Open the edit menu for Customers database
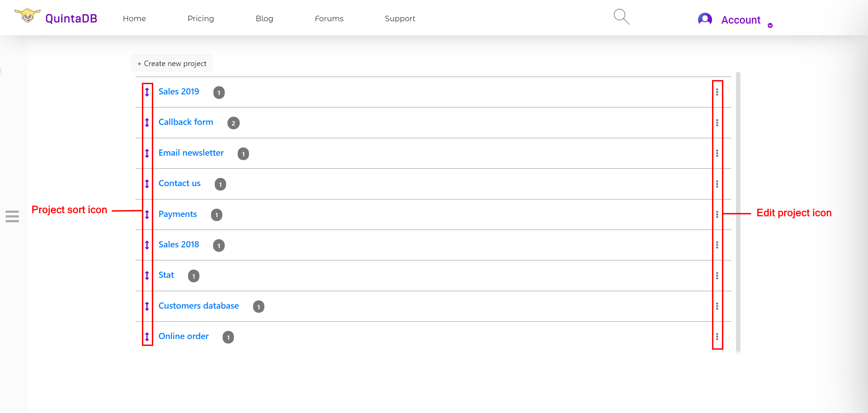The height and width of the screenshot is (413, 868). pos(717,306)
